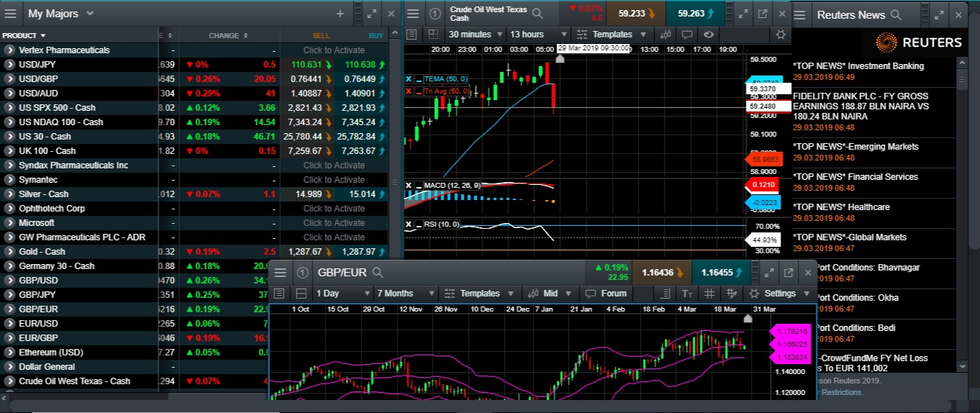Image resolution: width=980 pixels, height=413 pixels.
Task: Open chart forum speech bubble on Crude Oil chart
Action: click(x=687, y=35)
